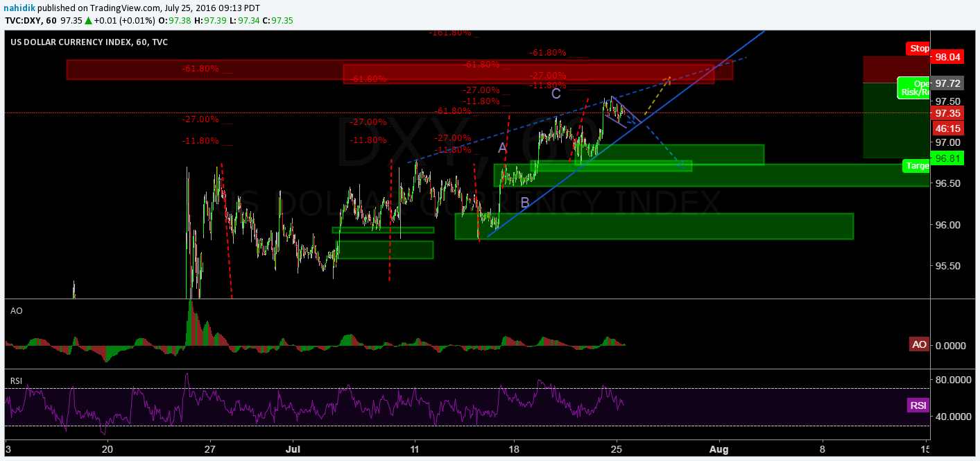This screenshot has height=461, width=980.
Task: Select the RSI pane title label
Action: [x=17, y=381]
